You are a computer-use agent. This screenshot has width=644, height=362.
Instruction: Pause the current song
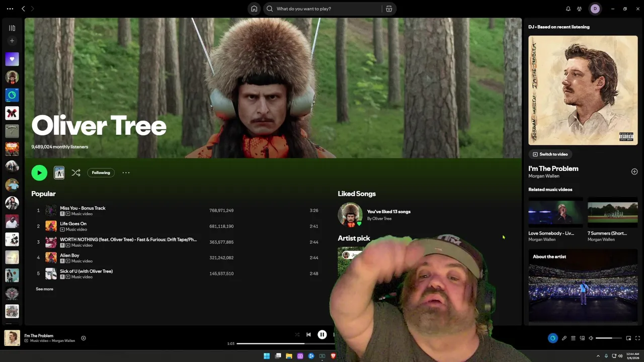pos(322,334)
